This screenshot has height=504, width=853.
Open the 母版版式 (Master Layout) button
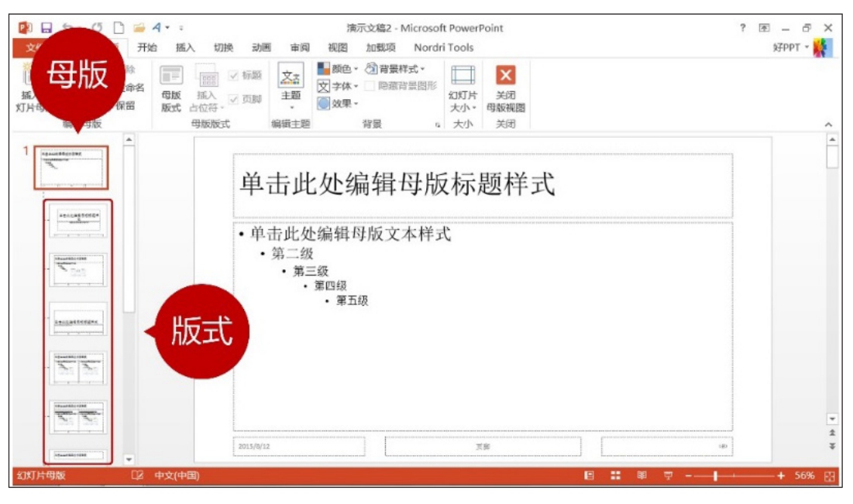[x=170, y=88]
